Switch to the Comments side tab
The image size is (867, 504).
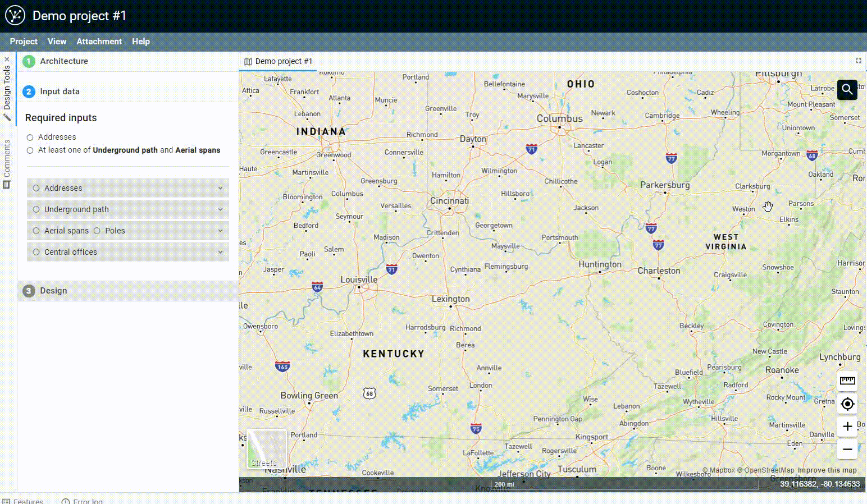[x=7, y=164]
